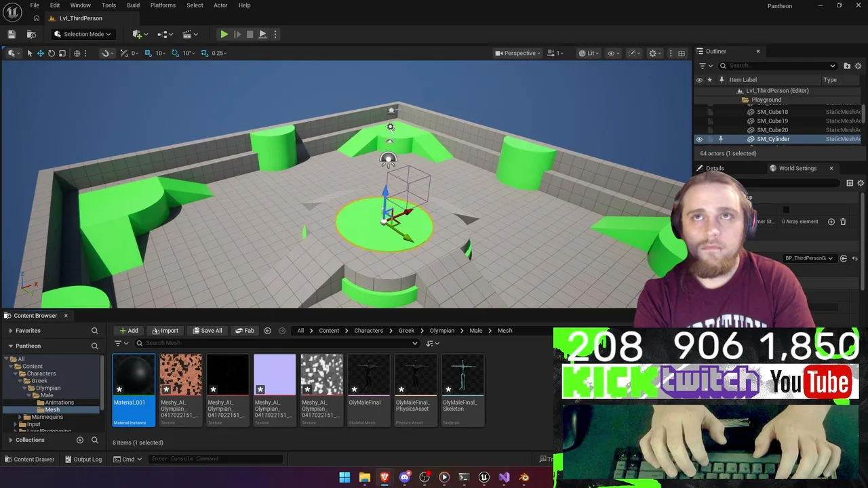Switch viewport layout with grid icon

click(682, 53)
